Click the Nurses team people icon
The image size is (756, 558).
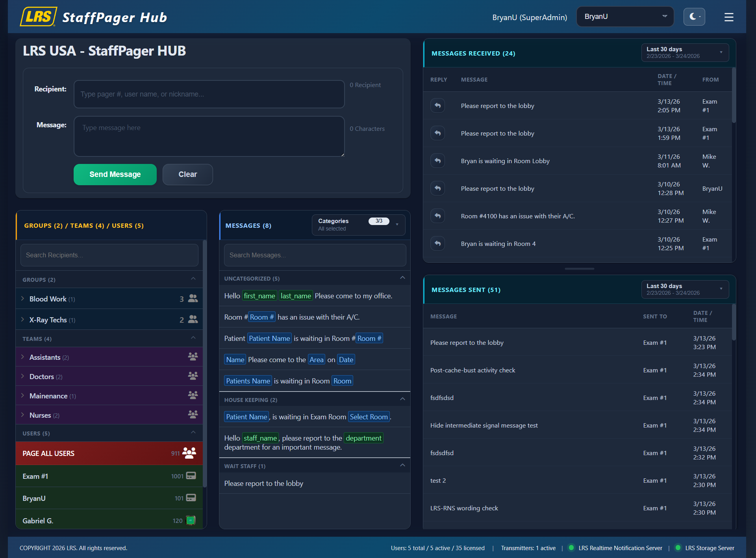click(193, 414)
